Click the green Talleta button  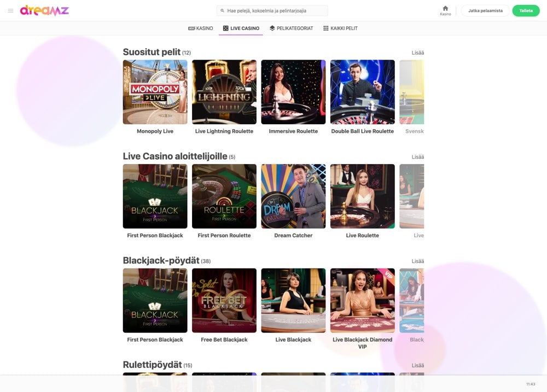click(x=526, y=10)
